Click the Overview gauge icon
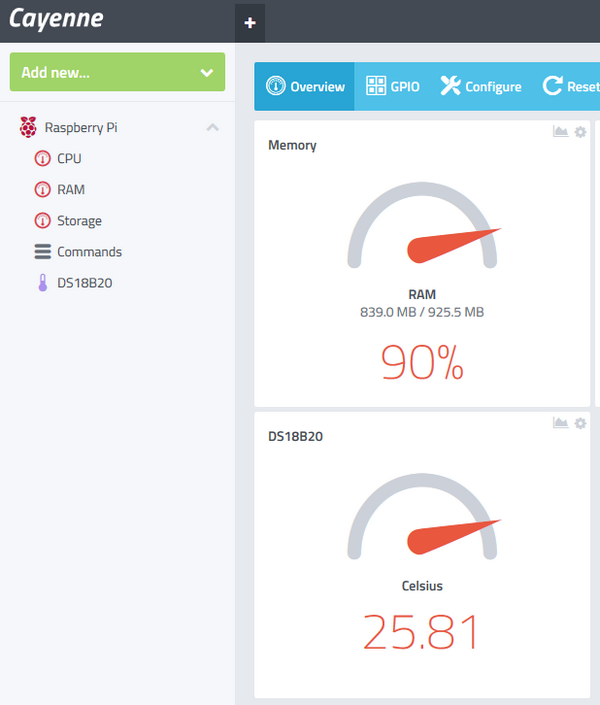 (275, 86)
